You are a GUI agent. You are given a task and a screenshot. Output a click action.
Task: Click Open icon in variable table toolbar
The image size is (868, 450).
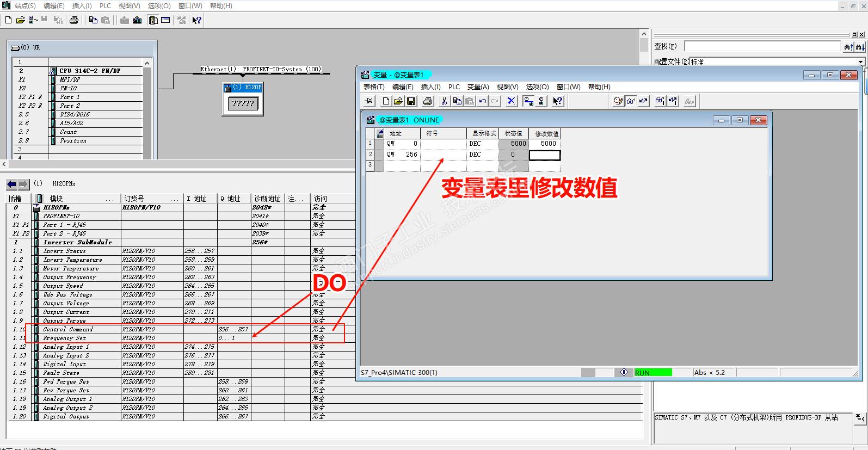[398, 101]
